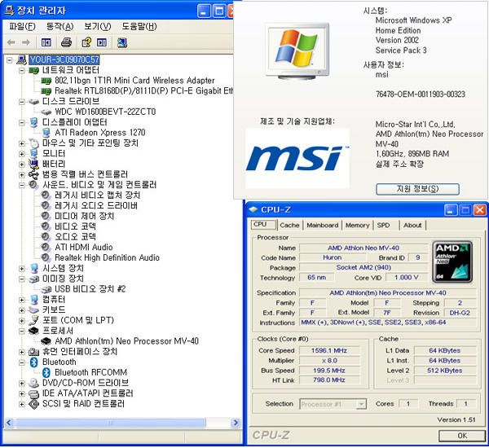Screen dimensions: 489x448
Task: Click the 키보드 keyboard category icon
Action: point(33,310)
